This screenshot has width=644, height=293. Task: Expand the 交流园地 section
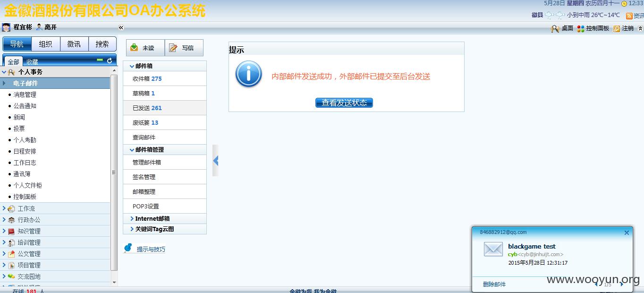tap(4, 276)
